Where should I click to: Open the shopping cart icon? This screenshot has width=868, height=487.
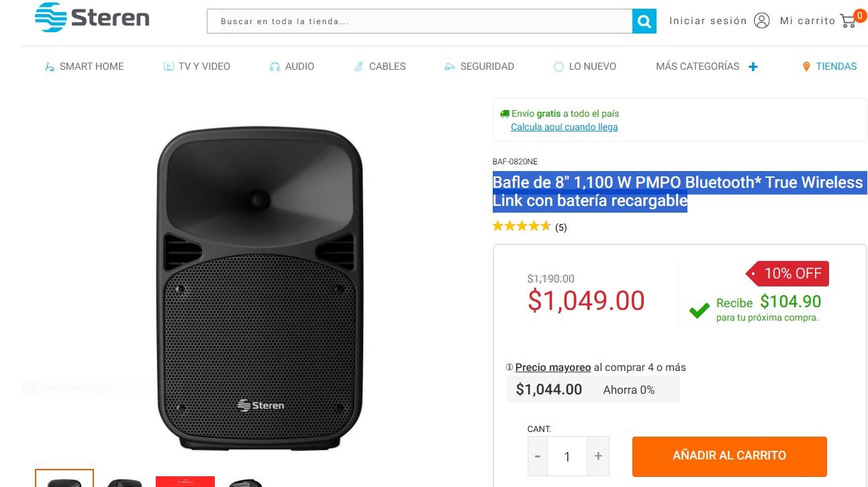[849, 21]
